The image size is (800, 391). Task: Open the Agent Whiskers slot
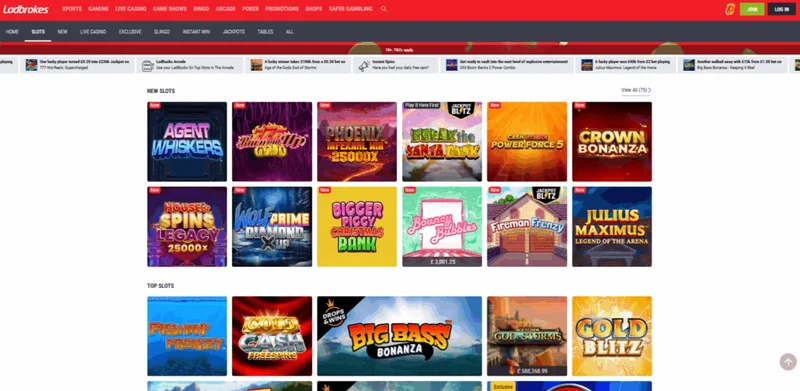(x=187, y=141)
